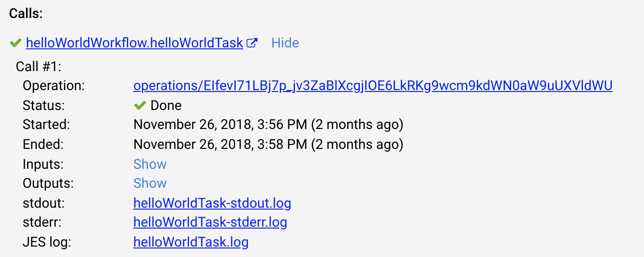Show the call Outputs

point(150,183)
